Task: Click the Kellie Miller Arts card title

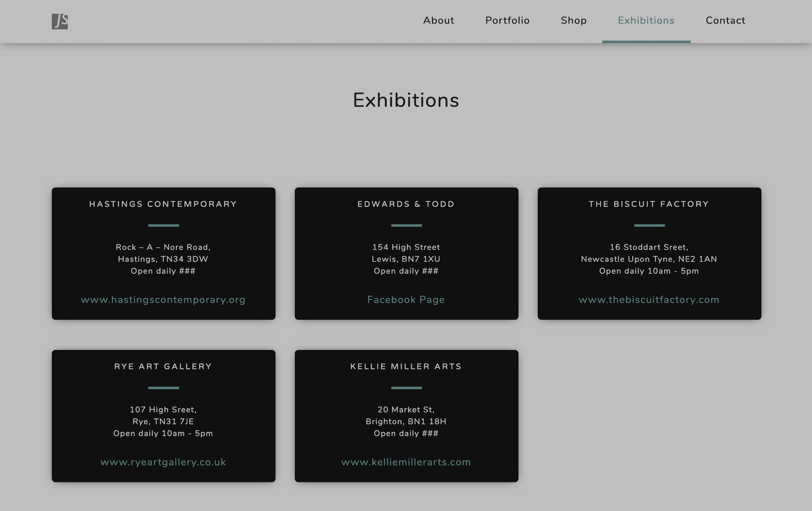Action: [406, 366]
